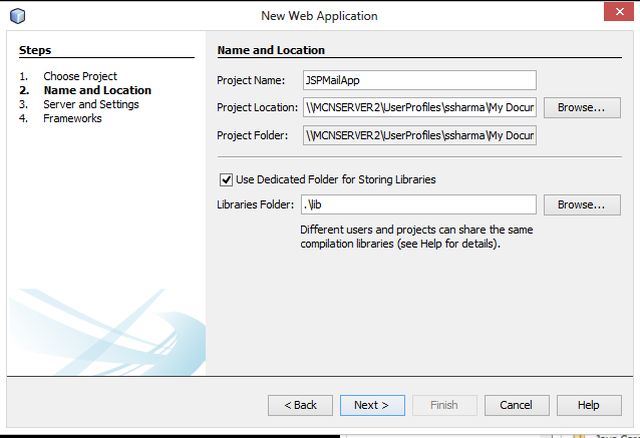Screen dimensions: 640x438
Task: Select step 3 Server and Settings
Action: (91, 104)
